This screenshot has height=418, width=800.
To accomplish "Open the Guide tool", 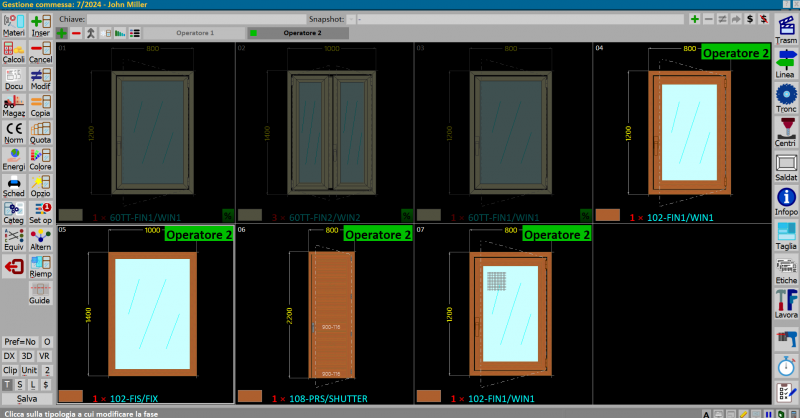I will tap(40, 293).
